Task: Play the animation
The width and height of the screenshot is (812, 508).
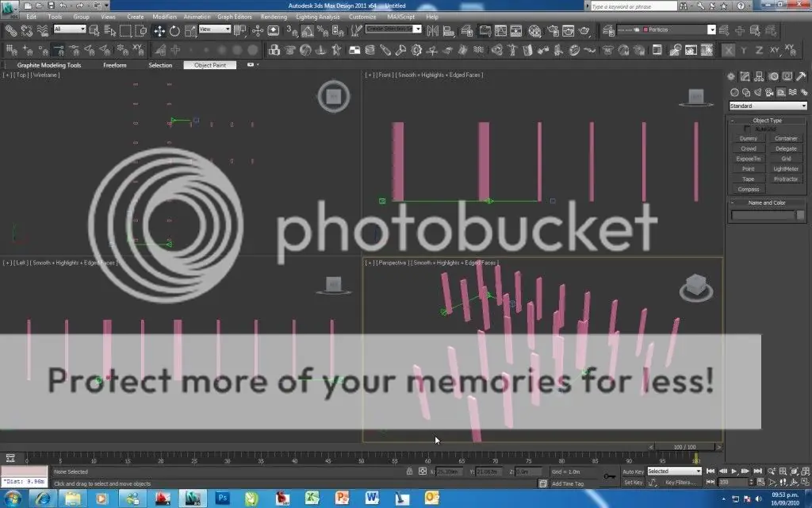Action: coord(733,471)
